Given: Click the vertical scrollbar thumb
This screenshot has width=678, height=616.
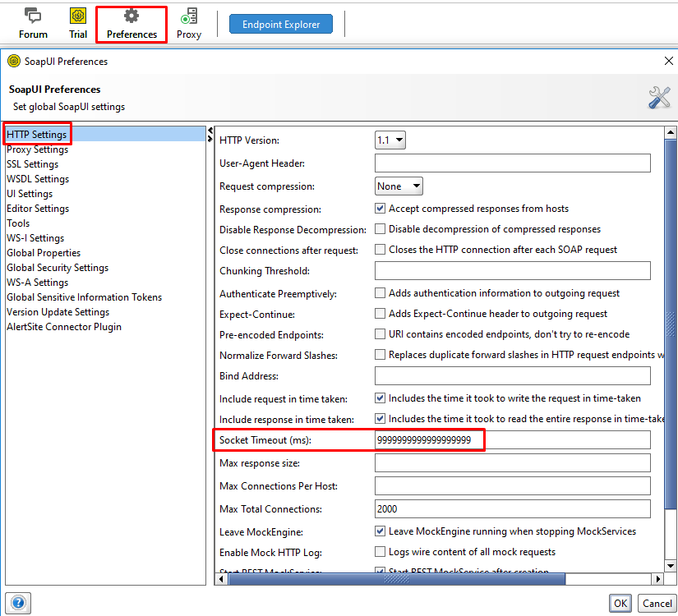Looking at the screenshot, I should [x=671, y=324].
